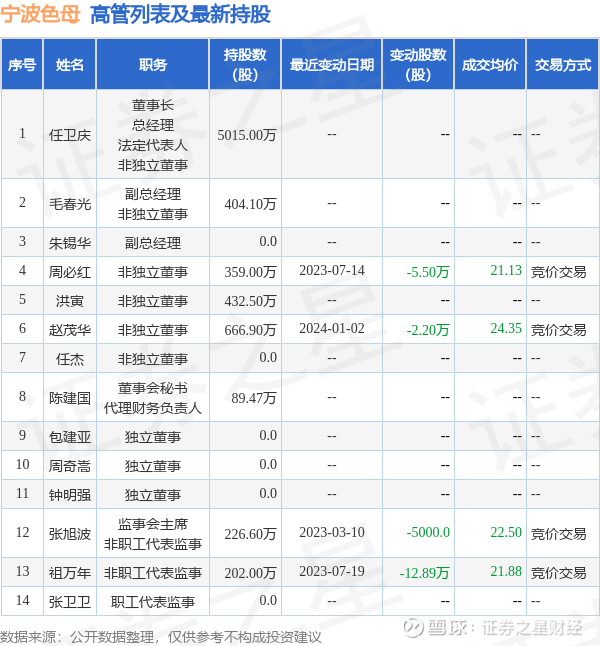Click the 持股数(股) column header
The width and height of the screenshot is (600, 646).
coord(245,65)
